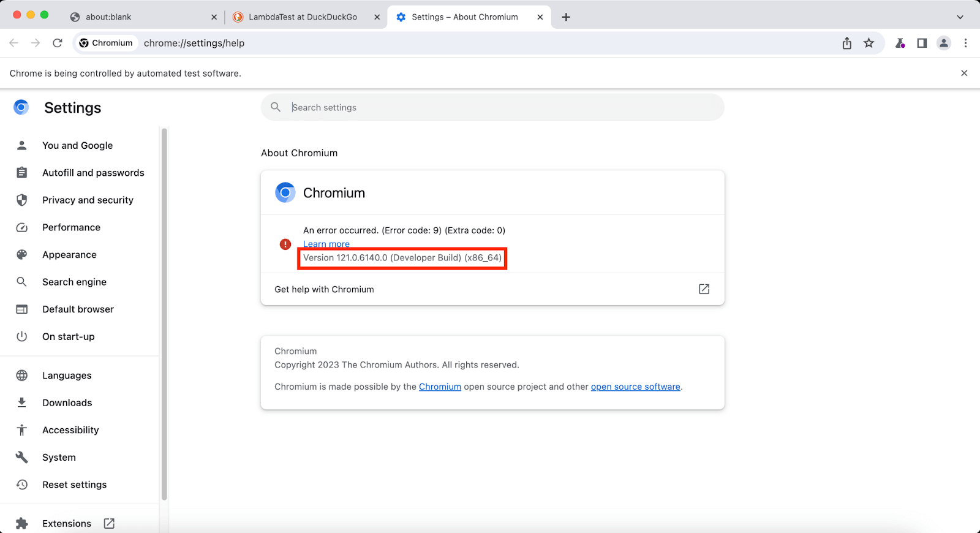Click the forward navigation arrow

click(36, 43)
